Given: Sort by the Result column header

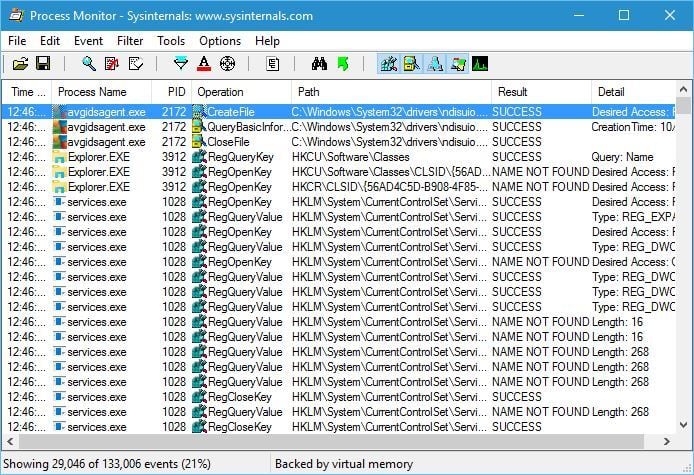Looking at the screenshot, I should [x=541, y=92].
